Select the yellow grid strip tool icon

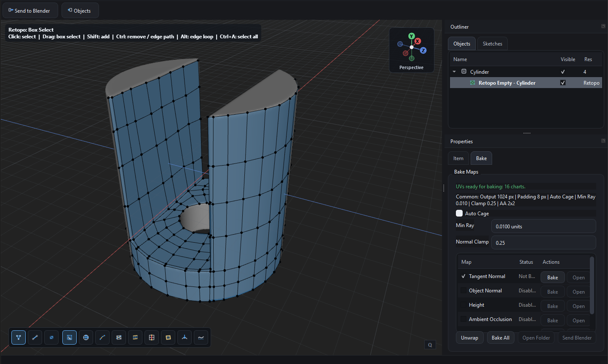coord(135,337)
